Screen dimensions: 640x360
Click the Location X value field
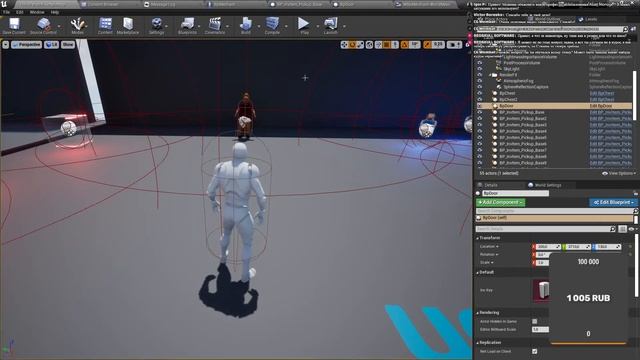[x=547, y=247]
